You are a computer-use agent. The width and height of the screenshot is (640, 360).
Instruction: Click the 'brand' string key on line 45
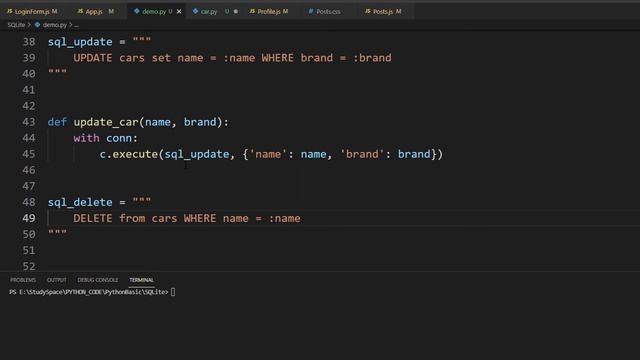tap(362, 154)
